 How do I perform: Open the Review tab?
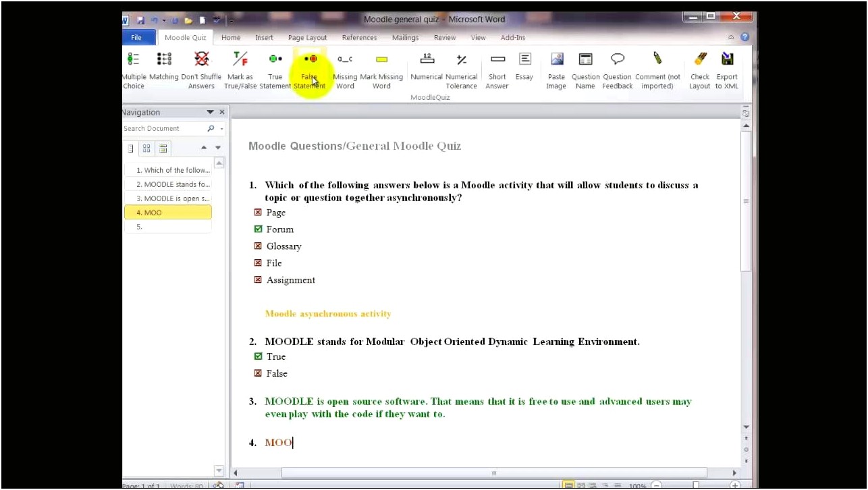(x=445, y=38)
